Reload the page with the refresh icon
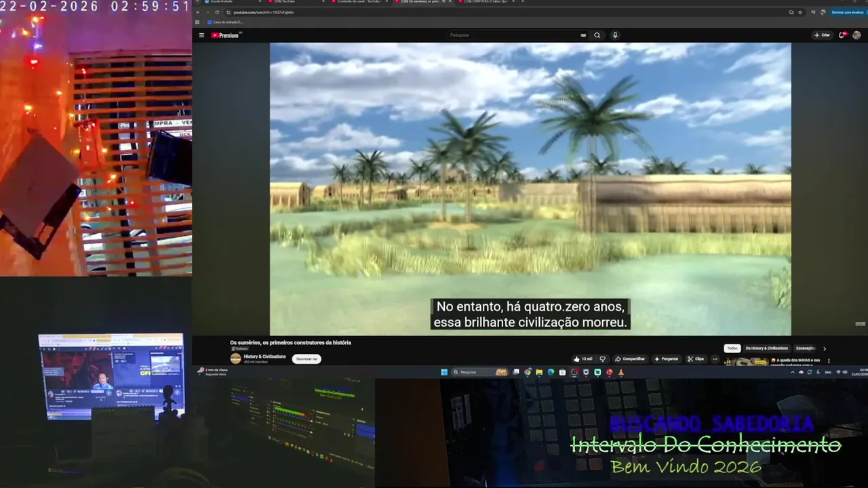The height and width of the screenshot is (488, 868). pyautogui.click(x=217, y=12)
